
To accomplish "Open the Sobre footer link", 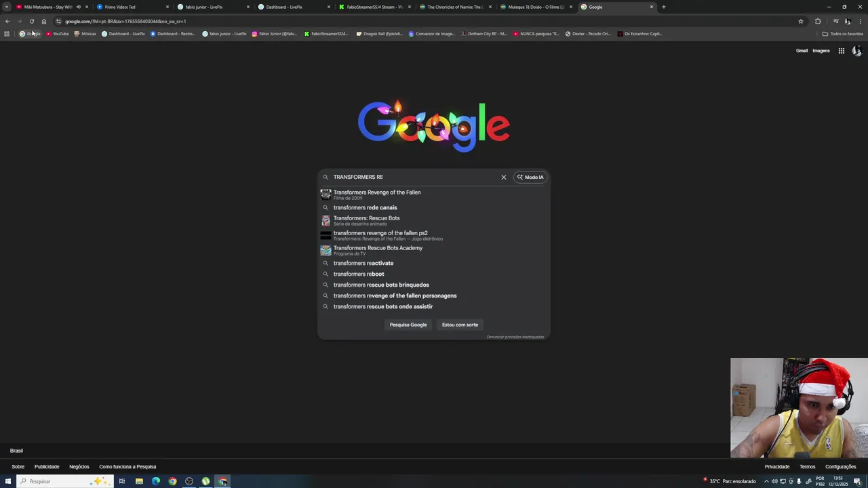I will pos(18,466).
